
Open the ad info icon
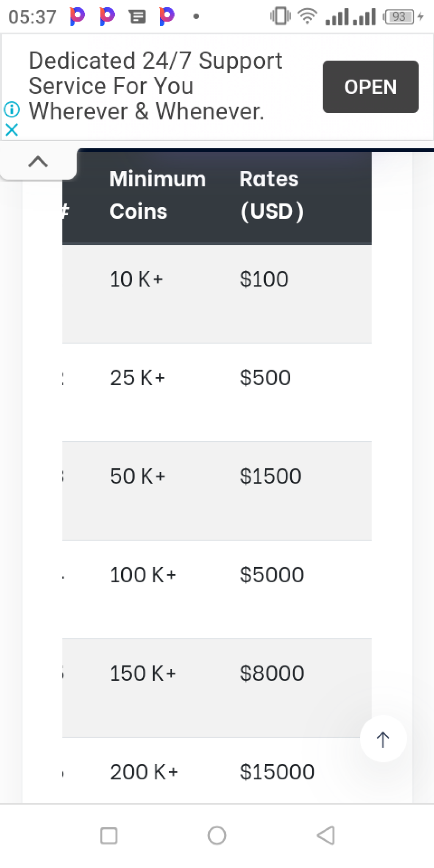12,109
